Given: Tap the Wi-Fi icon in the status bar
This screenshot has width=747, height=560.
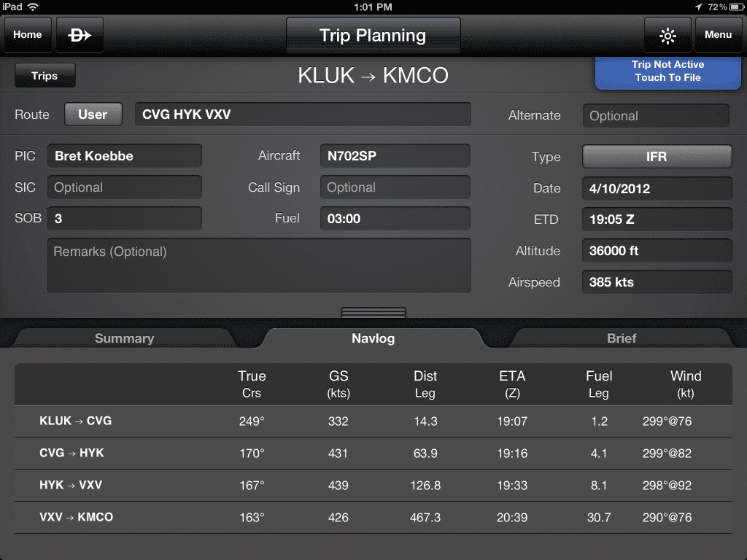Looking at the screenshot, I should click(x=31, y=7).
